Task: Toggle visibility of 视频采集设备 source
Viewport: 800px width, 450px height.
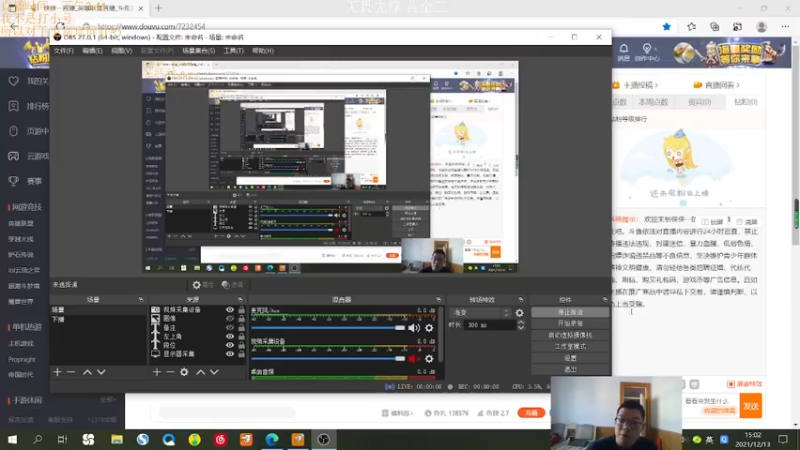Action: pos(230,310)
